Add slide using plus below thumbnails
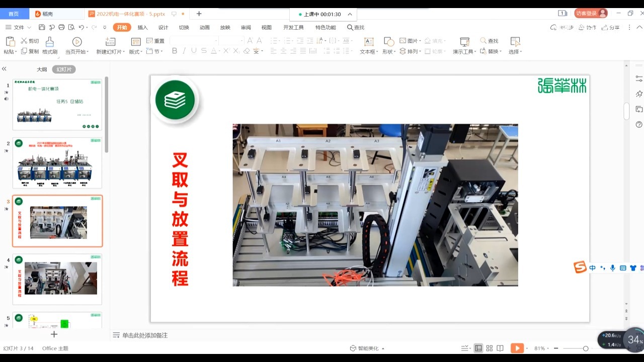Image resolution: width=644 pixels, height=362 pixels. tap(54, 334)
